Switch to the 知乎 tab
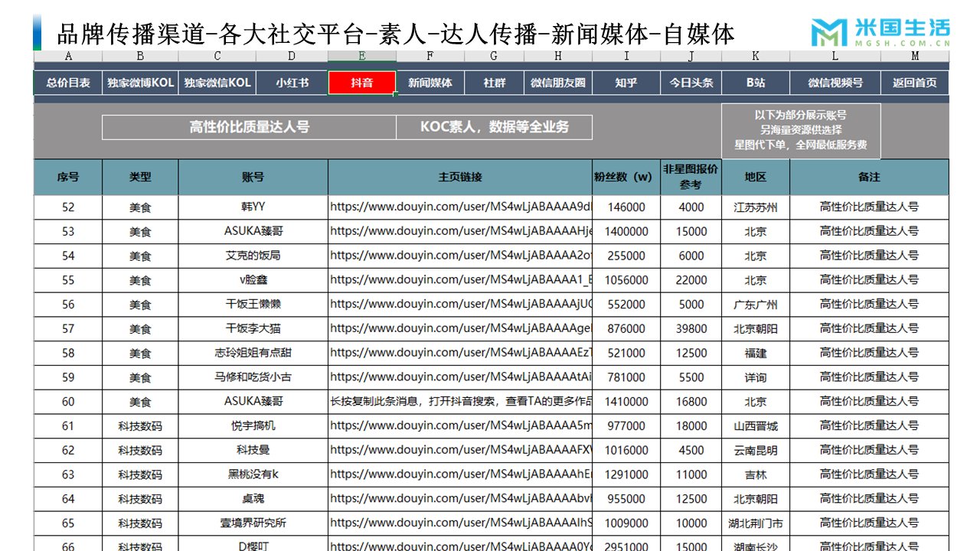The height and width of the screenshot is (551, 980). pos(626,83)
